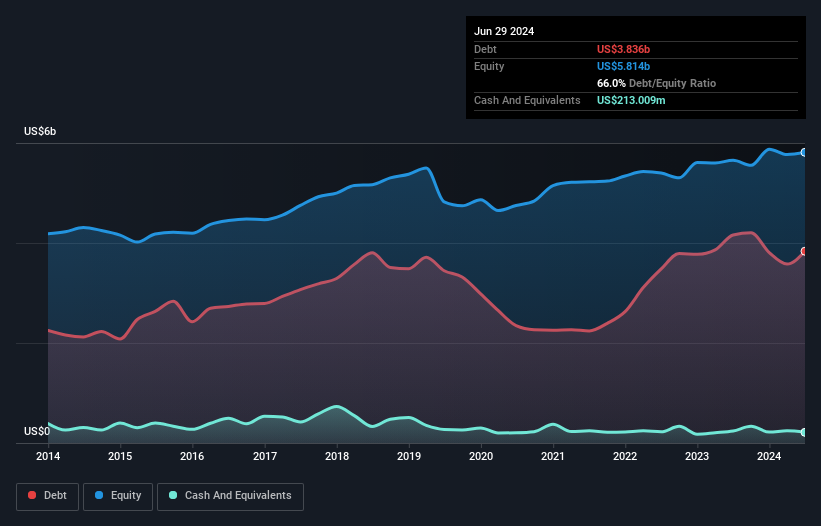Click the 66.0% Debt/Equity Ratio text
This screenshot has height=526, width=821.
656,83
